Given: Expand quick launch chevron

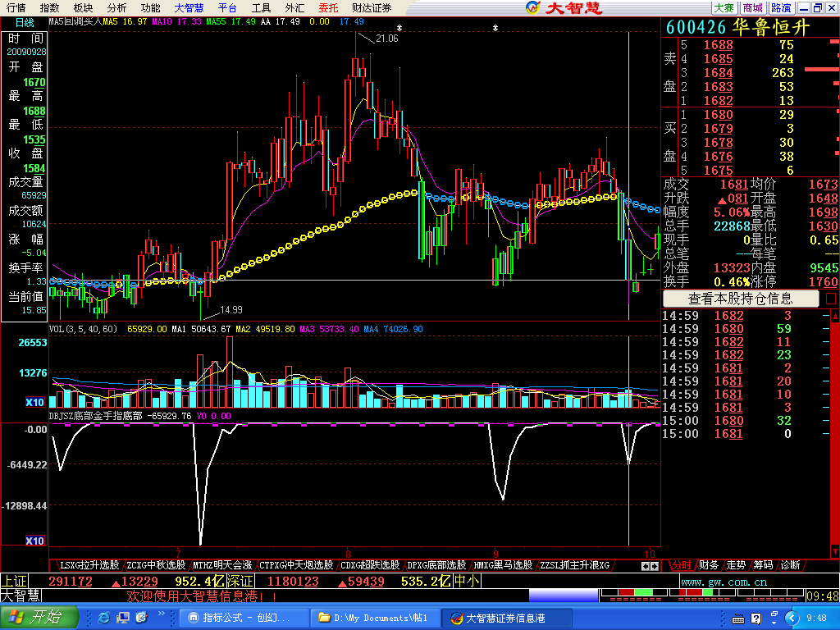Looking at the screenshot, I should pos(161,614).
